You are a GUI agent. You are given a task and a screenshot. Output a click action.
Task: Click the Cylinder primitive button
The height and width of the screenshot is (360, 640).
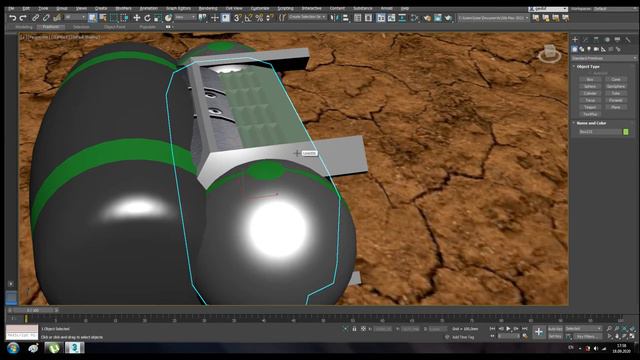click(x=590, y=93)
